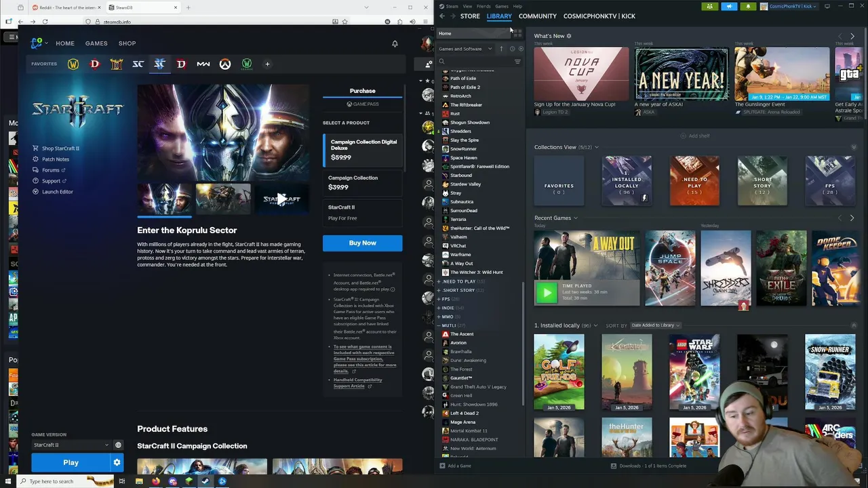Open Games and Software dropdown
Image resolution: width=868 pixels, height=488 pixels.
pyautogui.click(x=465, y=49)
